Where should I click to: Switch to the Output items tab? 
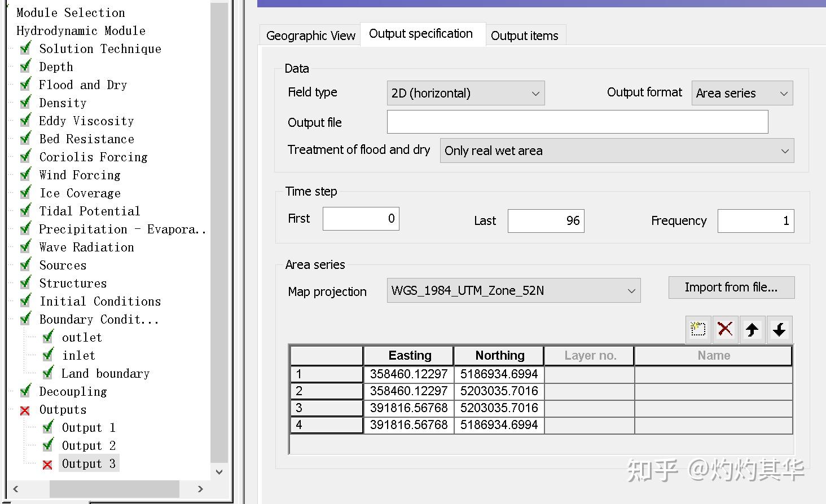pyautogui.click(x=524, y=36)
